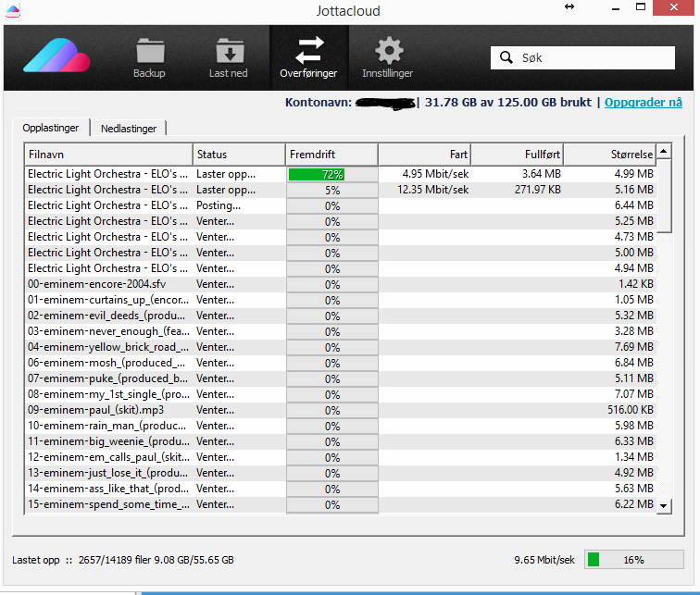Select row 11-eminem-big_weenie
The image size is (700, 595).
point(341,441)
